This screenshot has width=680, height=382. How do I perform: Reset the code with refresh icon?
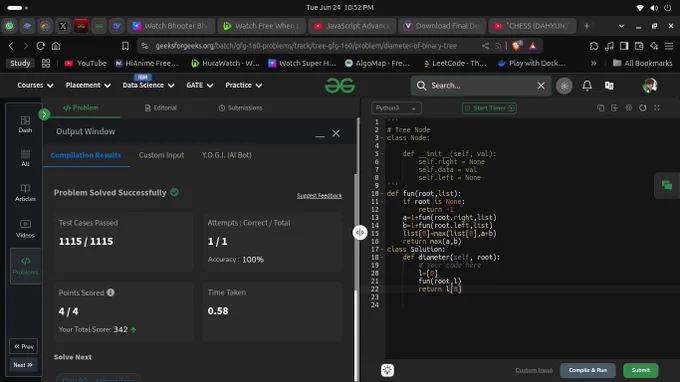coord(642,108)
